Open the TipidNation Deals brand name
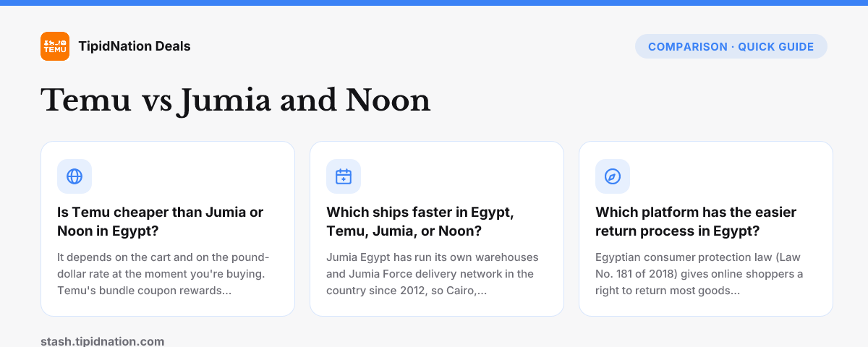 [135, 46]
